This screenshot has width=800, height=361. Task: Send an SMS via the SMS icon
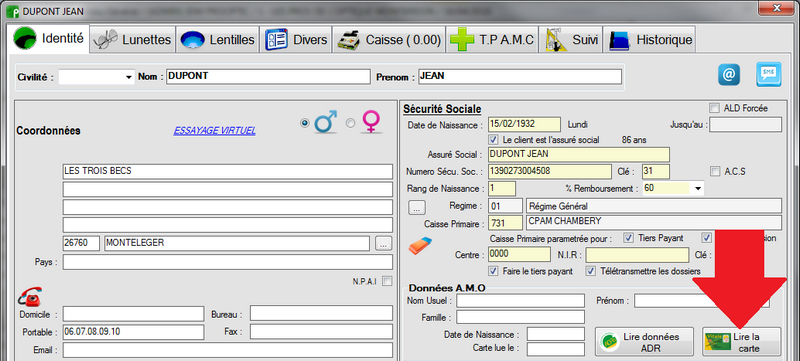tap(768, 74)
